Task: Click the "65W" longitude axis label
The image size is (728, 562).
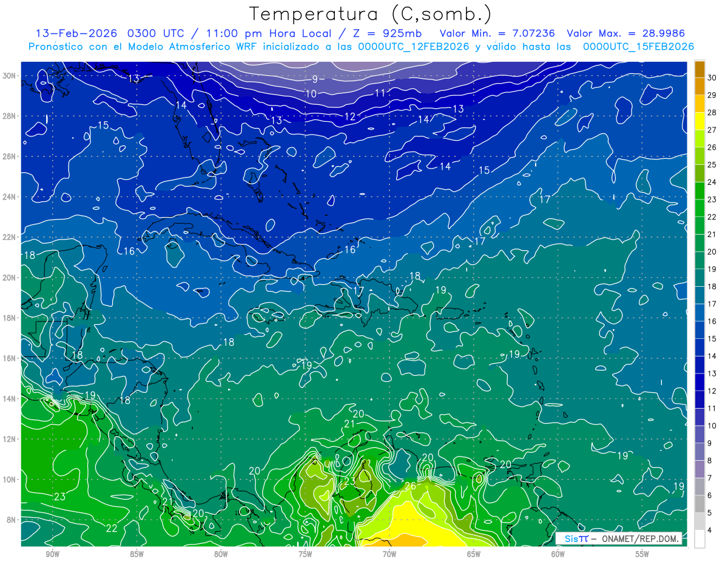Action: point(474,554)
